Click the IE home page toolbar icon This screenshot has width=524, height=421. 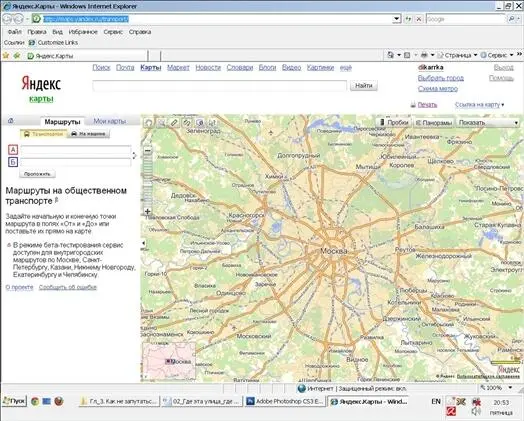[x=390, y=55]
